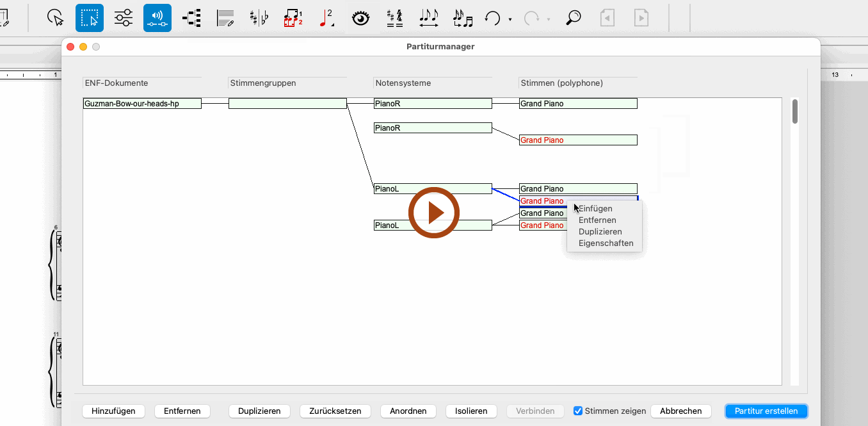Click the magnifying glass zoom icon
Viewport: 868px width, 426px height.
click(574, 18)
